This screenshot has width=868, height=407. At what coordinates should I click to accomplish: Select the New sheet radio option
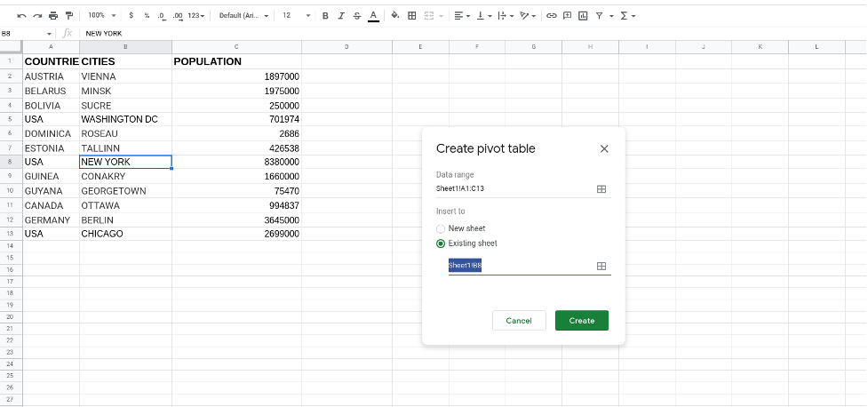pos(441,228)
